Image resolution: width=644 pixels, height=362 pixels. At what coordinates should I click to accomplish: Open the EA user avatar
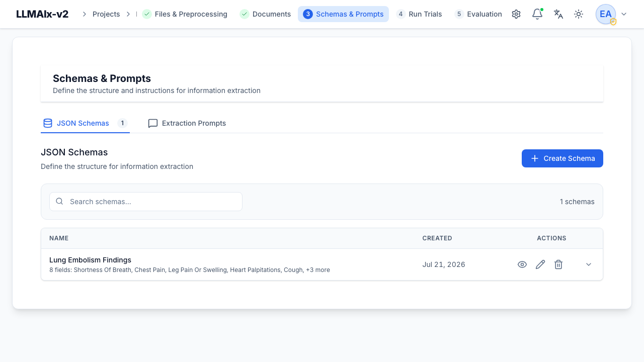coord(606,14)
